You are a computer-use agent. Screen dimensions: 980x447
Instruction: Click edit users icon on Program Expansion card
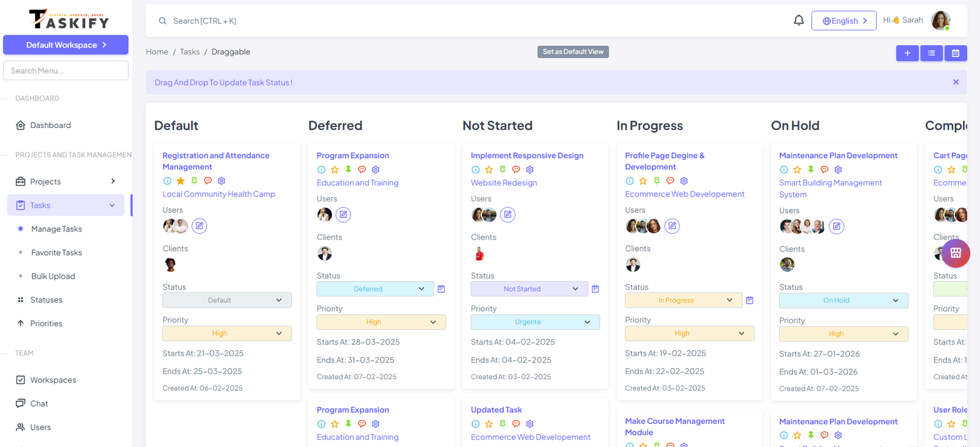pyautogui.click(x=344, y=214)
